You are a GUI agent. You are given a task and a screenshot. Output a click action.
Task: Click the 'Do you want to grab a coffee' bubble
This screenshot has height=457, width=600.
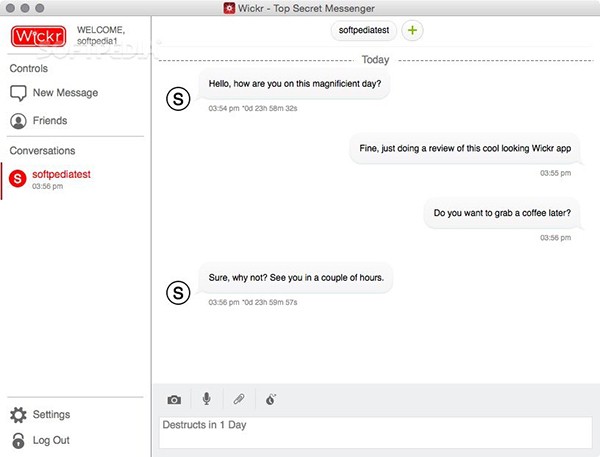coord(502,213)
